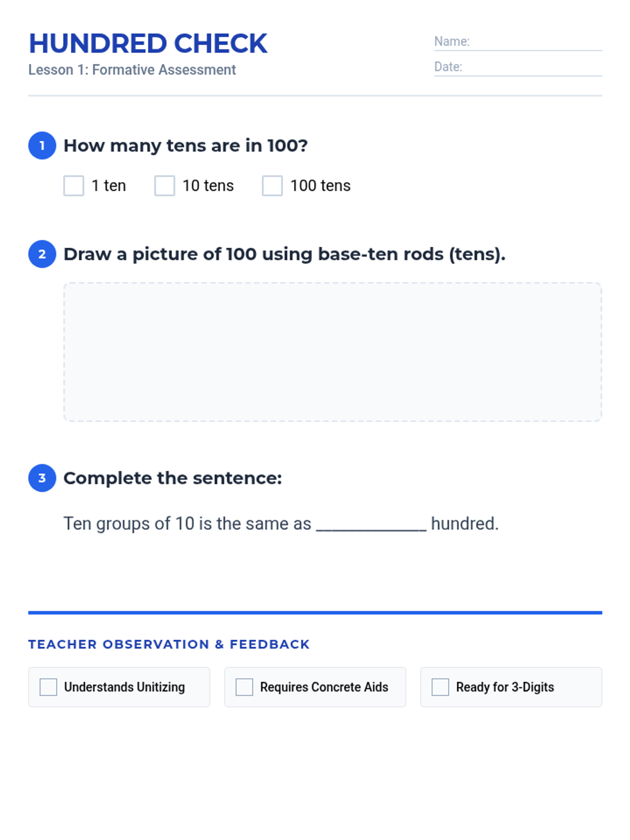
Task: Click the base-ten rods drawing prompt
Action: tap(284, 254)
